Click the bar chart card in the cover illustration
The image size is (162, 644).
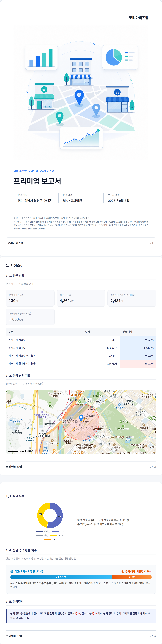click(41, 57)
